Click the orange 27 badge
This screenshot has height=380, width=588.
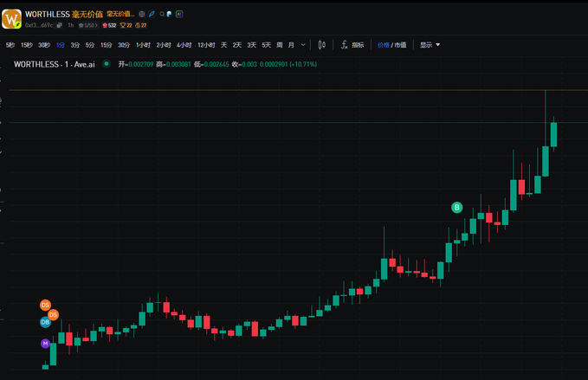[141, 25]
